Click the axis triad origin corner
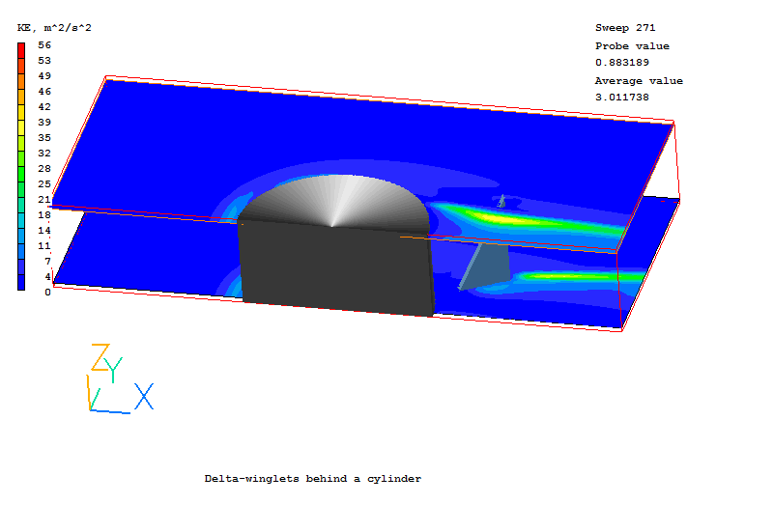Screen dimensions: 773x532 click(92, 410)
